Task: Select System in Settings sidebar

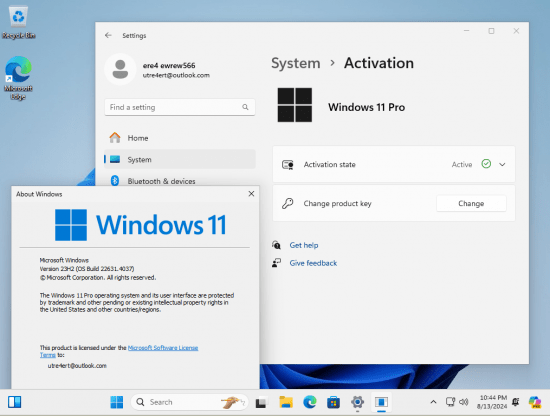Action: point(180,159)
